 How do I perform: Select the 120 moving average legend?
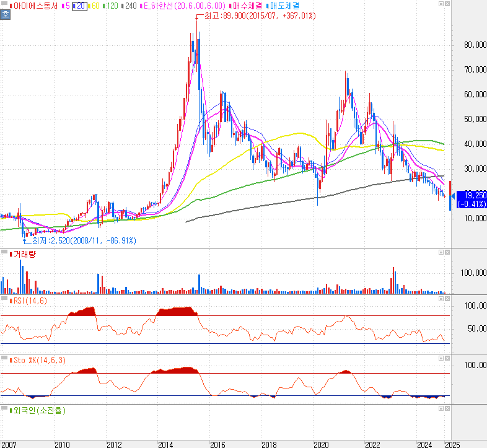(x=112, y=6)
